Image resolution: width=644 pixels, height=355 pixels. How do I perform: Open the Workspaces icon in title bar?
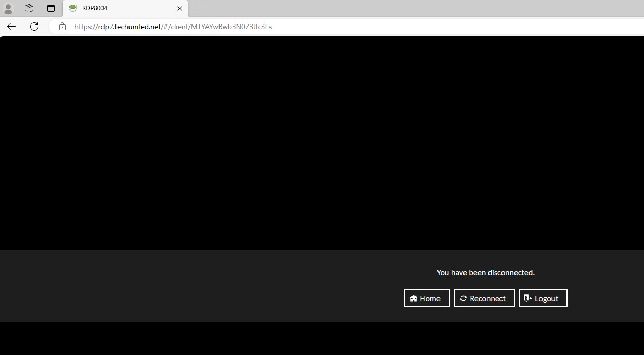click(29, 8)
